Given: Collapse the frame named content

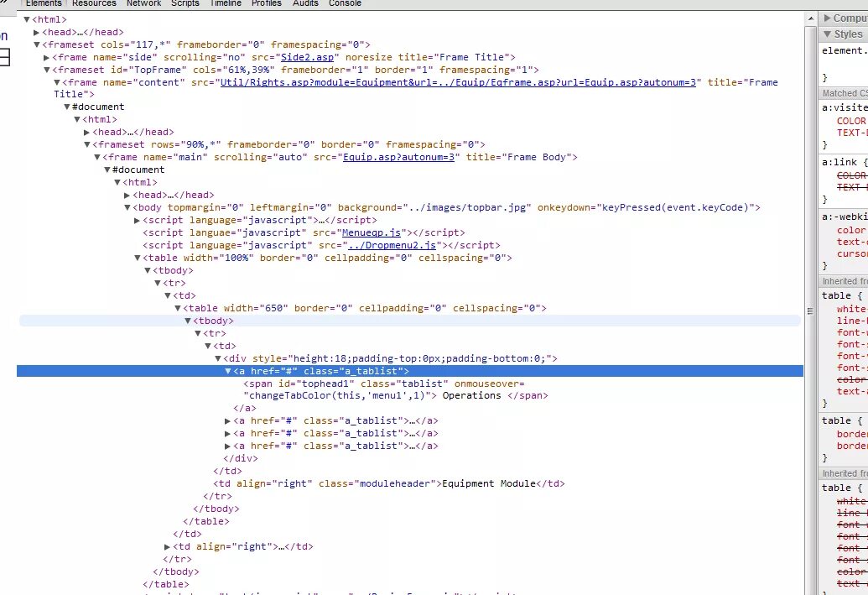Looking at the screenshot, I should point(57,82).
